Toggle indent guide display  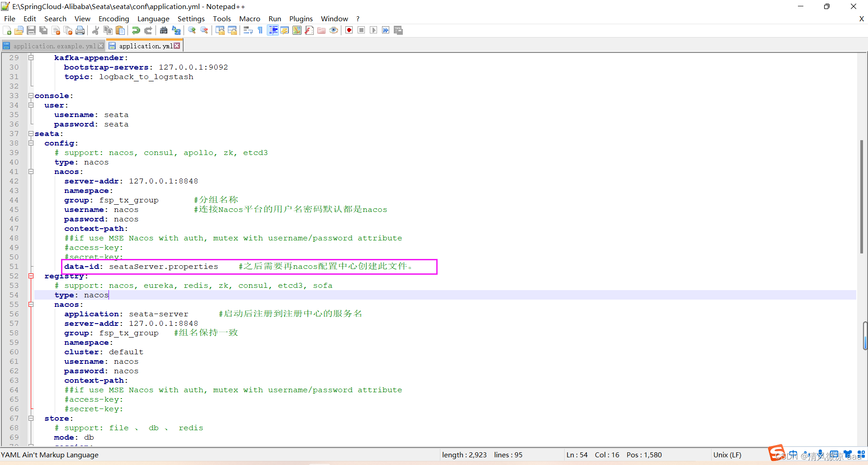point(273,30)
